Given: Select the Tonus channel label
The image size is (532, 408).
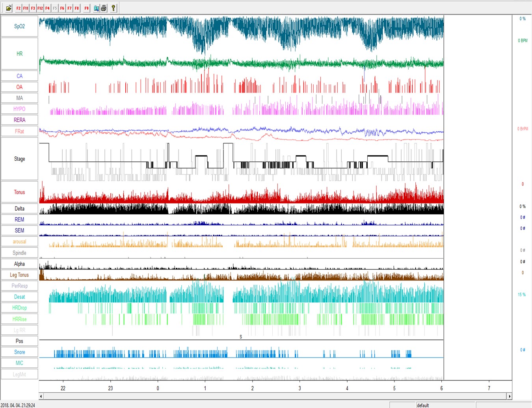Looking at the screenshot, I should (19, 192).
